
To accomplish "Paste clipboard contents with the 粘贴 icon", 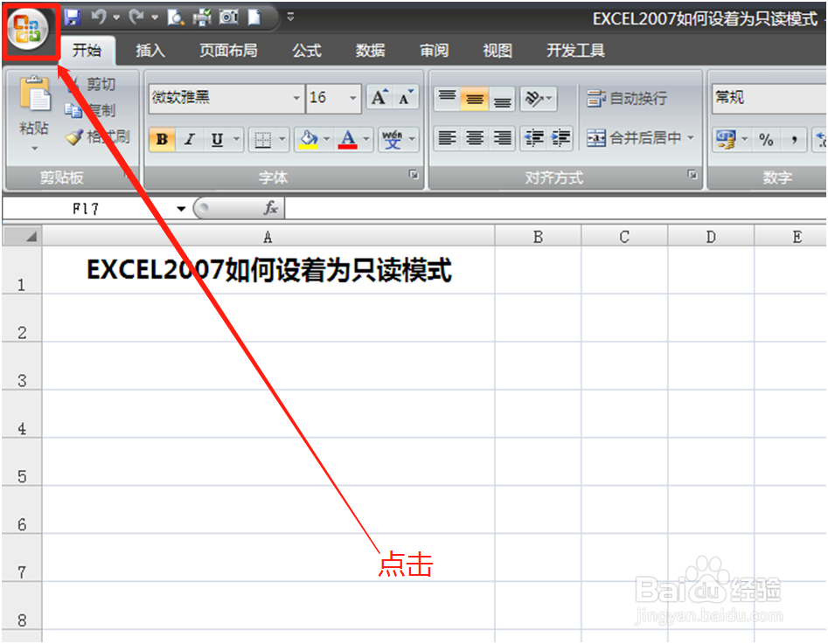I will point(35,95).
